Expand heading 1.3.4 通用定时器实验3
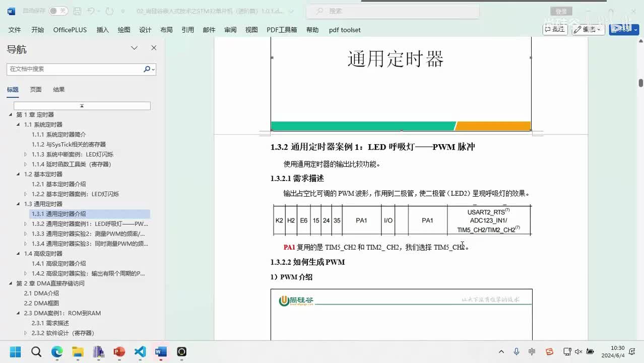 click(26, 244)
